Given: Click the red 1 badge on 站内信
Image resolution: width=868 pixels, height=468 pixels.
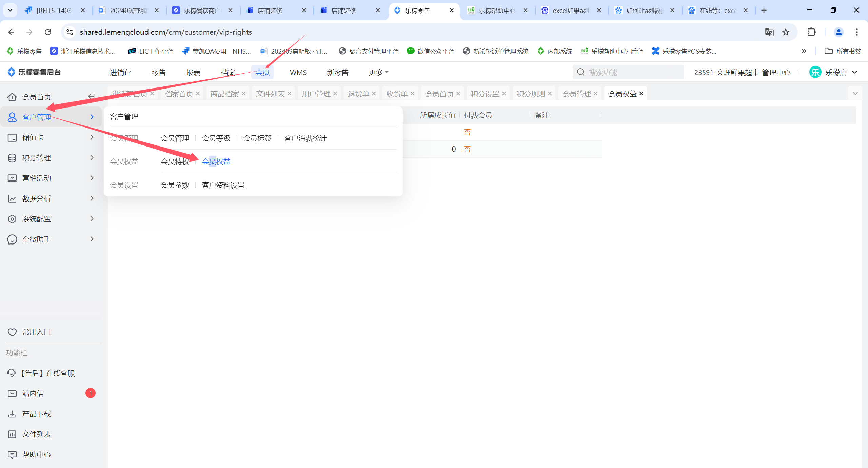Looking at the screenshot, I should pyautogui.click(x=91, y=393).
